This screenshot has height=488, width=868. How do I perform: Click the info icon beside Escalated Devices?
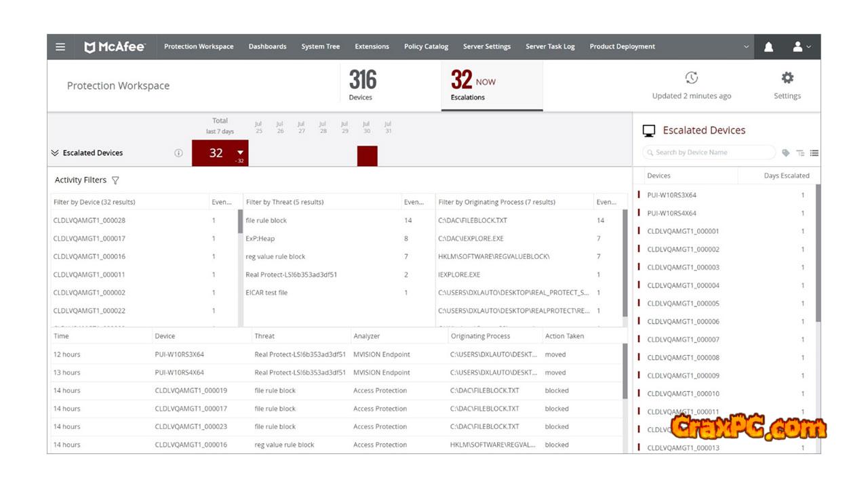pyautogui.click(x=178, y=153)
